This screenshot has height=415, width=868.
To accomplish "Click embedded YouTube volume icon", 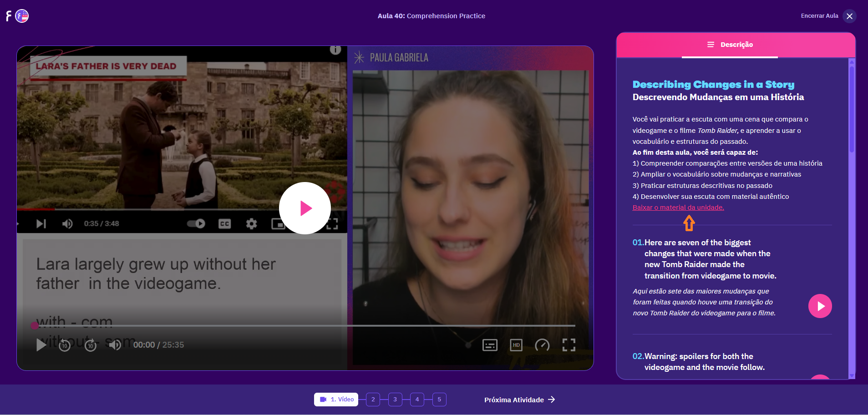I will [x=67, y=223].
